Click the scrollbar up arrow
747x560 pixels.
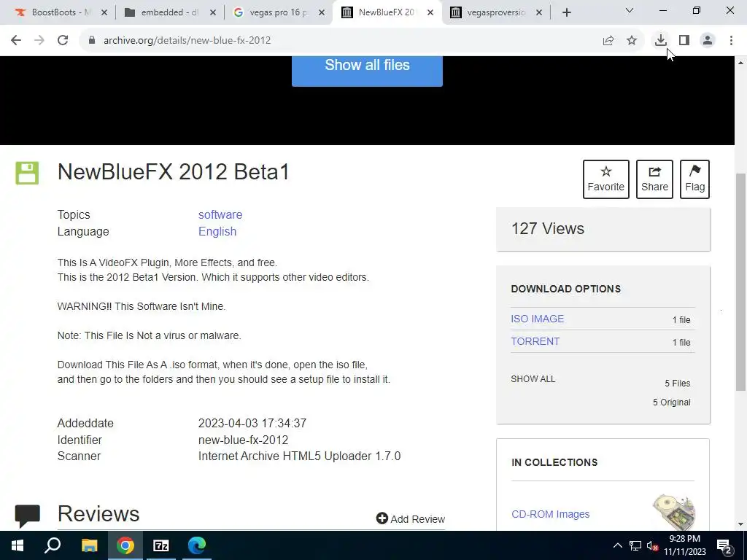point(740,63)
